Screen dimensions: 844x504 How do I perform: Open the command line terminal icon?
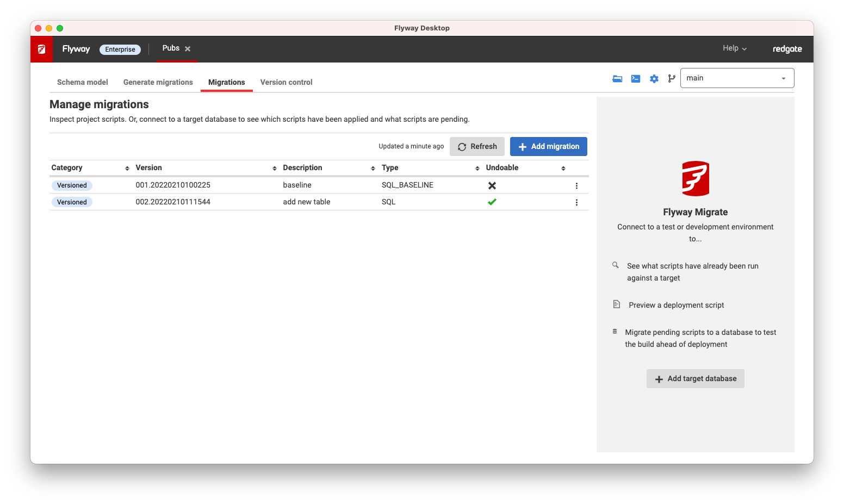click(635, 79)
